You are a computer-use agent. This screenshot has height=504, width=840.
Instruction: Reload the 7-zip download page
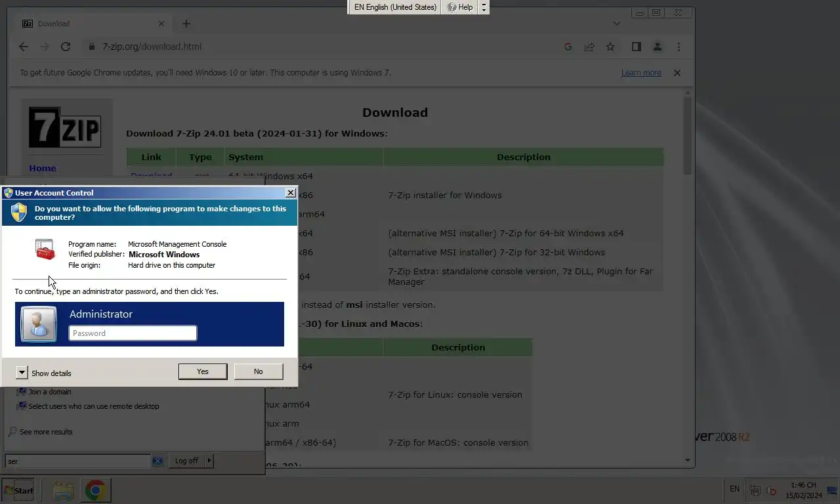coord(66,47)
